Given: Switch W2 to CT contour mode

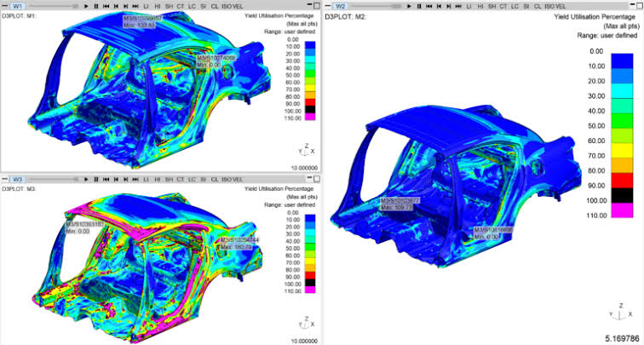Looking at the screenshot, I should (503, 6).
